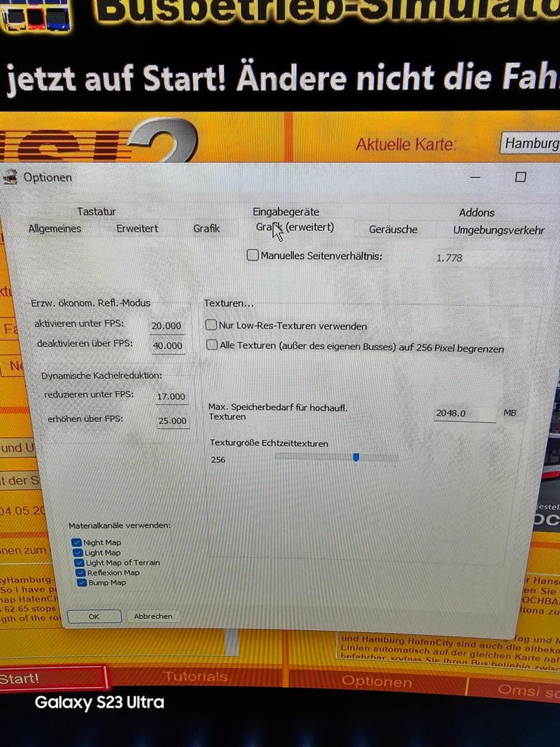Click the Optionen window title icon
This screenshot has height=747, width=560.
point(10,177)
